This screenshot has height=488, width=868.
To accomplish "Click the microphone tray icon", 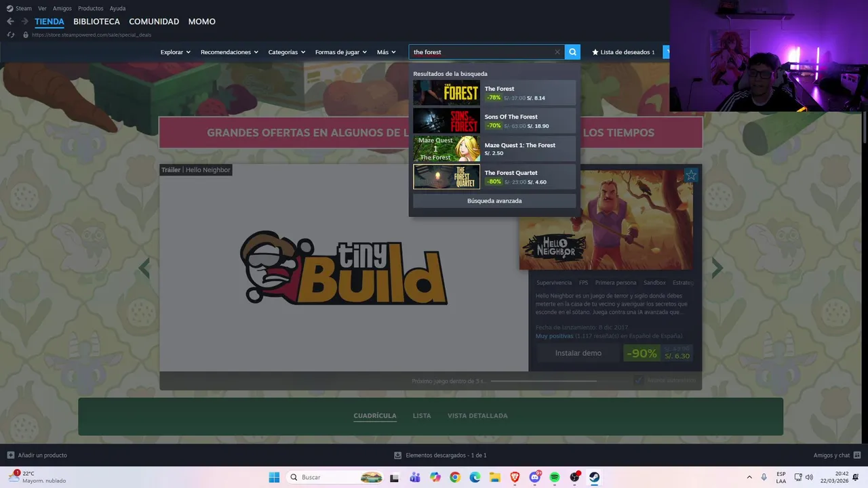I will click(764, 477).
